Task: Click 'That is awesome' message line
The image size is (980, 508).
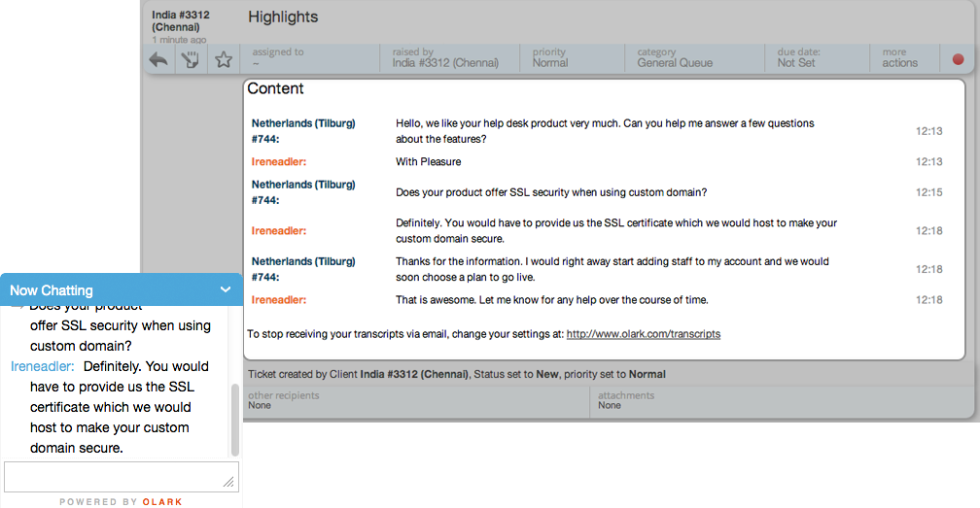Action: 552,299
